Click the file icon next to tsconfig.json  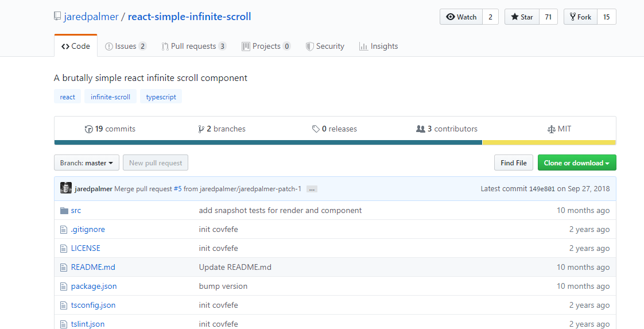click(64, 305)
